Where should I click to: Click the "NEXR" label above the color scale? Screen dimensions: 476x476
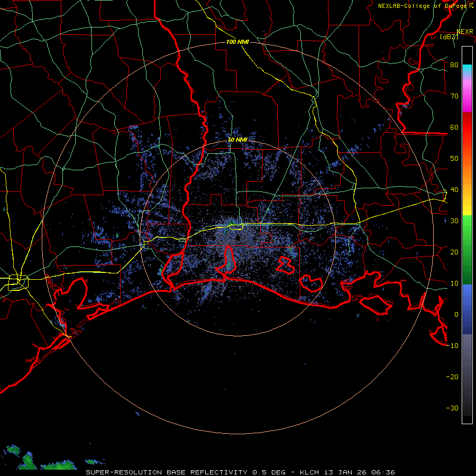pyautogui.click(x=465, y=32)
